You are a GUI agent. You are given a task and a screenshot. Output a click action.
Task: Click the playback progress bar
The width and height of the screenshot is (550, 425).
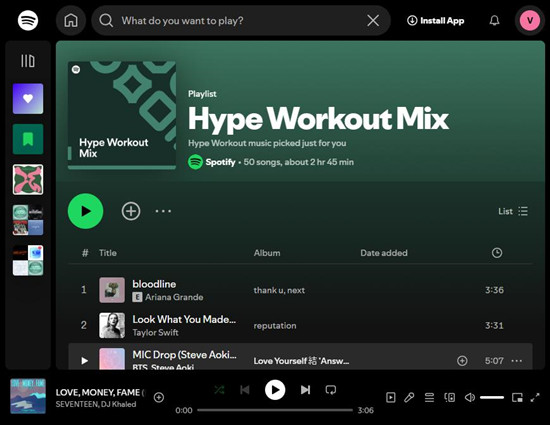[275, 410]
